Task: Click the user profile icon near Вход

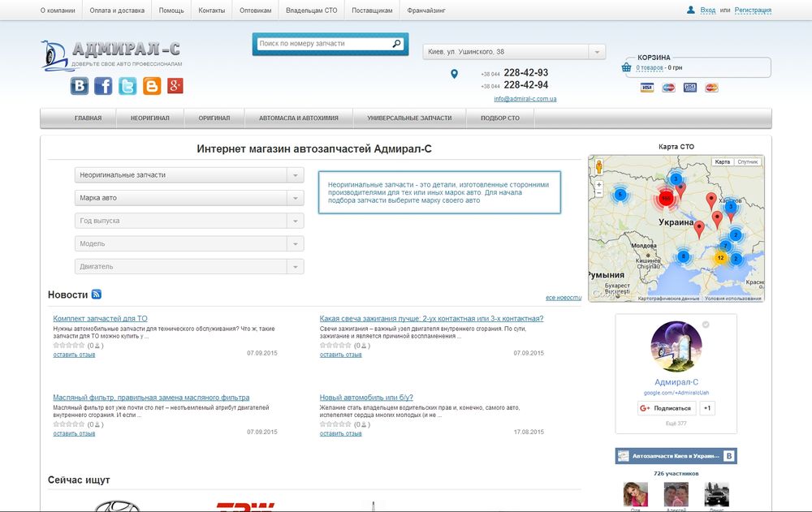Action: coord(691,10)
